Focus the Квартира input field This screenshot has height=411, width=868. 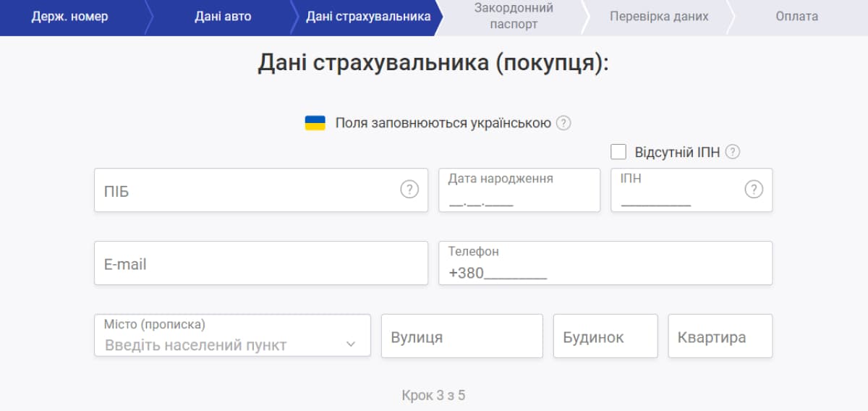tap(720, 336)
